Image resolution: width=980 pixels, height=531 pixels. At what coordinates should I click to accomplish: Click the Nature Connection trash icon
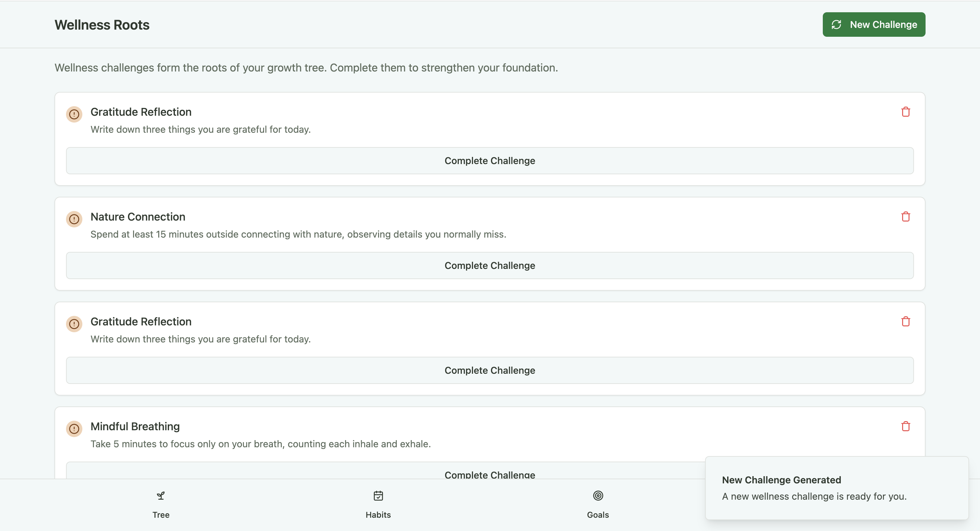coord(905,216)
